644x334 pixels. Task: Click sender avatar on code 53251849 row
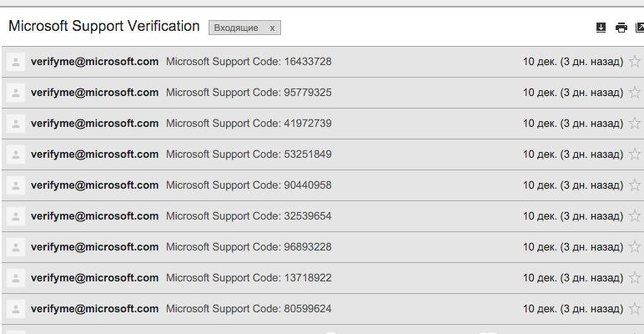click(15, 154)
